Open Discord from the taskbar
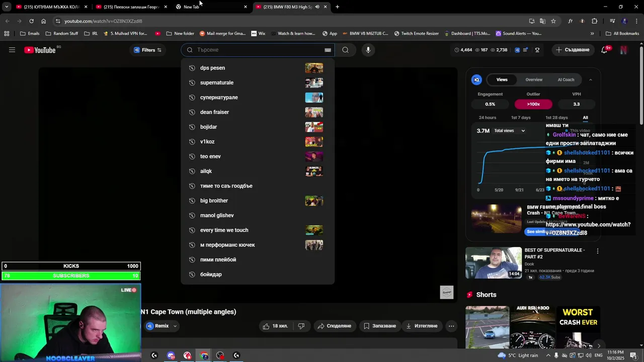The image size is (644, 362). pos(171,355)
